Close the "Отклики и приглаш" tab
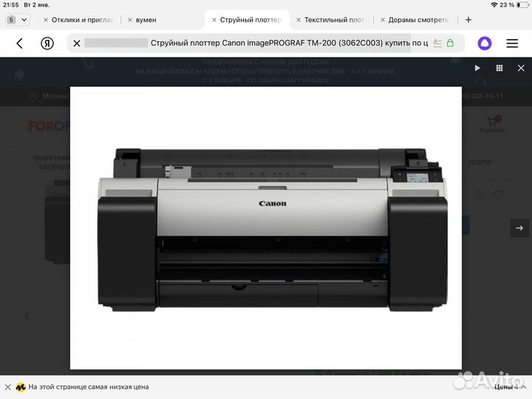 [46, 20]
